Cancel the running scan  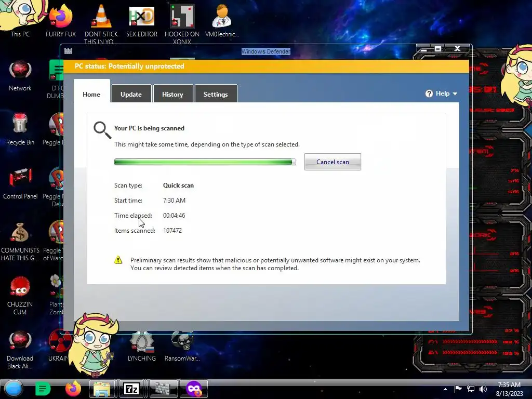pyautogui.click(x=332, y=162)
